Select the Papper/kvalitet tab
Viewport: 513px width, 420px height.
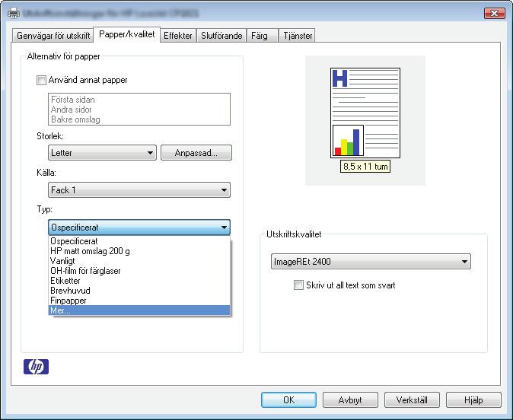[x=126, y=34]
